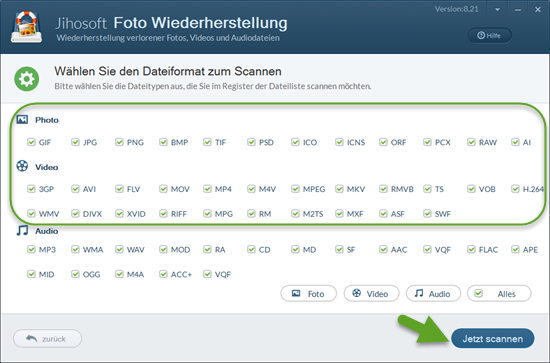Go back with the zurück button
The image size is (550, 363).
click(47, 338)
